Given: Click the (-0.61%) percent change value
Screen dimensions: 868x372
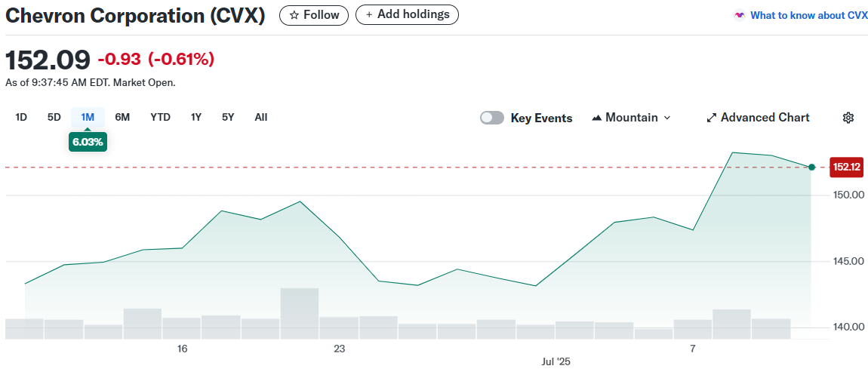Looking at the screenshot, I should click(x=180, y=59).
